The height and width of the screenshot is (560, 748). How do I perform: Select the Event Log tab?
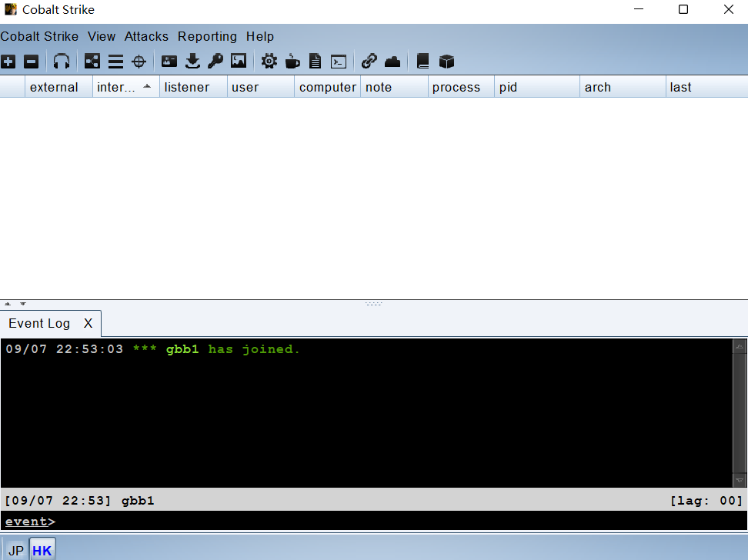[x=39, y=323]
